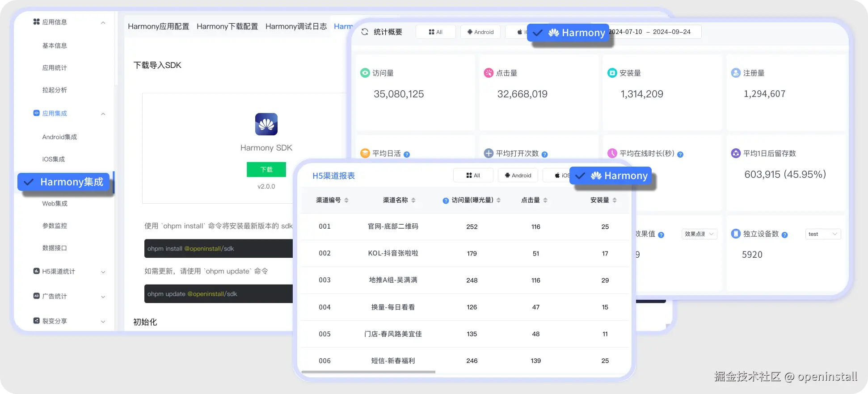The height and width of the screenshot is (394, 868).
Task: Click Harmony filter in H5渠道报表 panel
Action: tap(611, 176)
